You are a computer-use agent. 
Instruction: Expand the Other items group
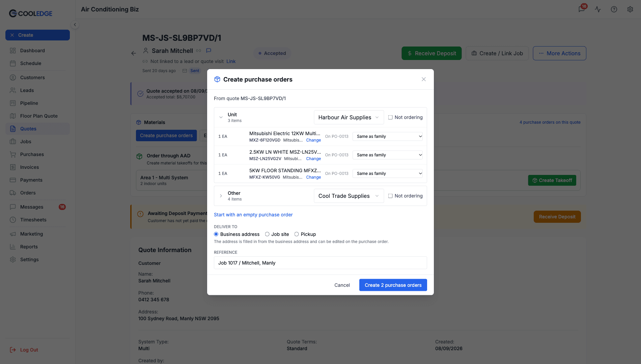tap(221, 196)
